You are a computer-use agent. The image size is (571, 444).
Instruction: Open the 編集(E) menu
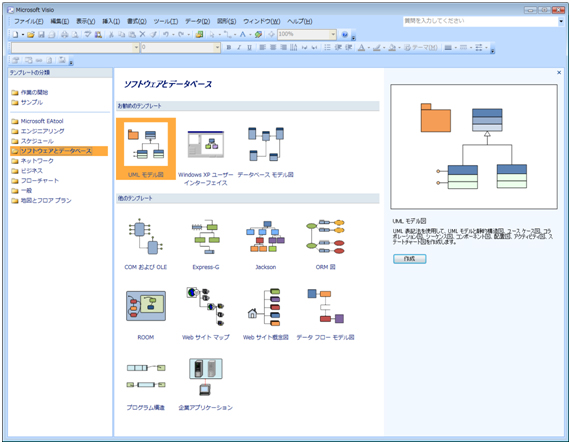coord(60,21)
